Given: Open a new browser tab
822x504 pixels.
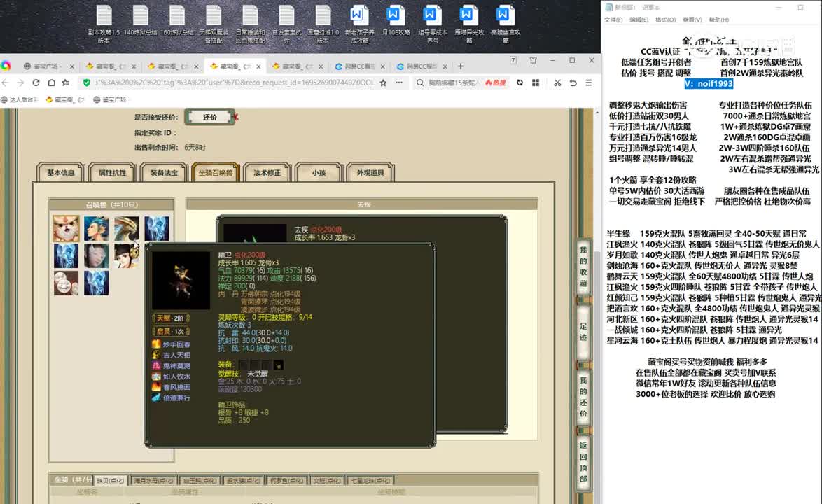Looking at the screenshot, I should pyautogui.click(x=460, y=66).
